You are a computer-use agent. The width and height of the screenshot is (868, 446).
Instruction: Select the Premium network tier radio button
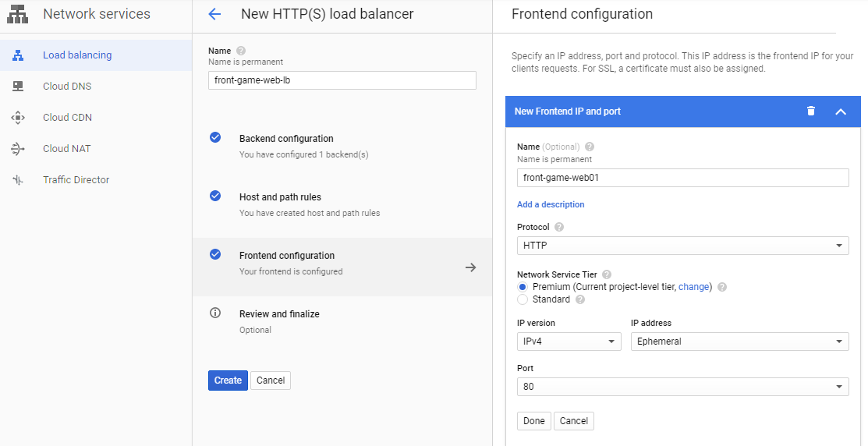523,287
